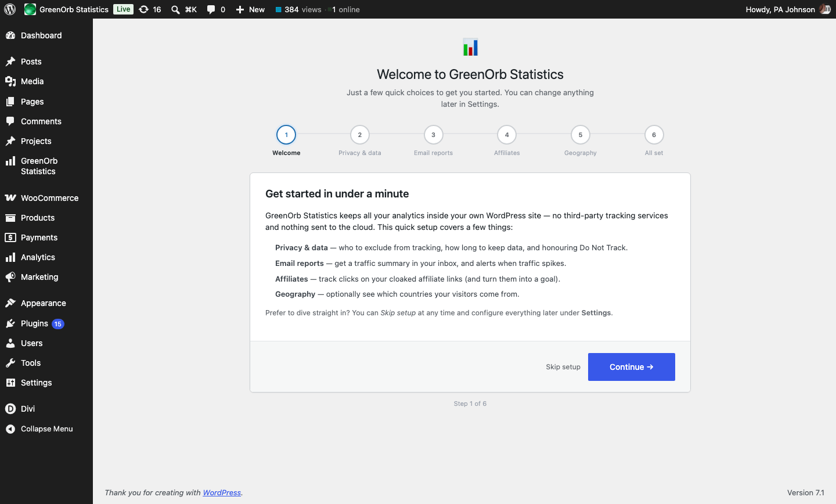
Task: Click the user avatar in admin bar
Action: click(x=825, y=9)
